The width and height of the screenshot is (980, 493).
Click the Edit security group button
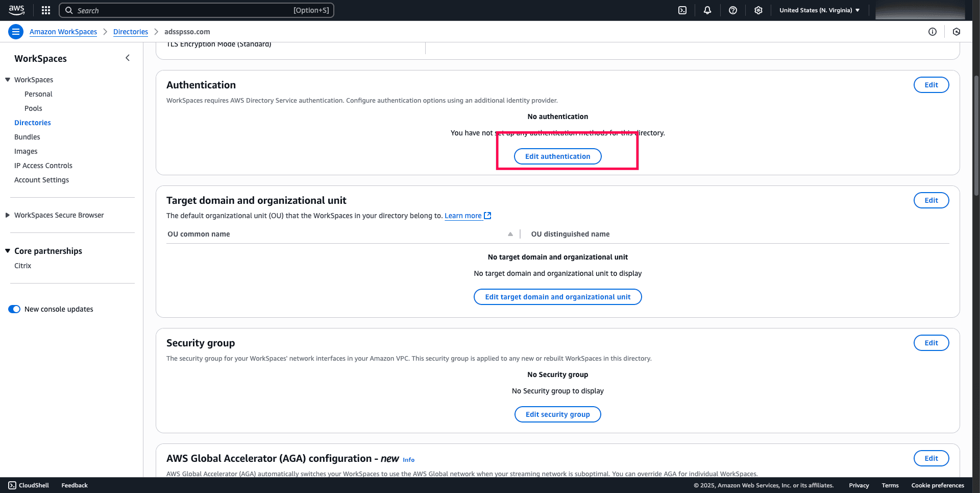click(x=557, y=414)
